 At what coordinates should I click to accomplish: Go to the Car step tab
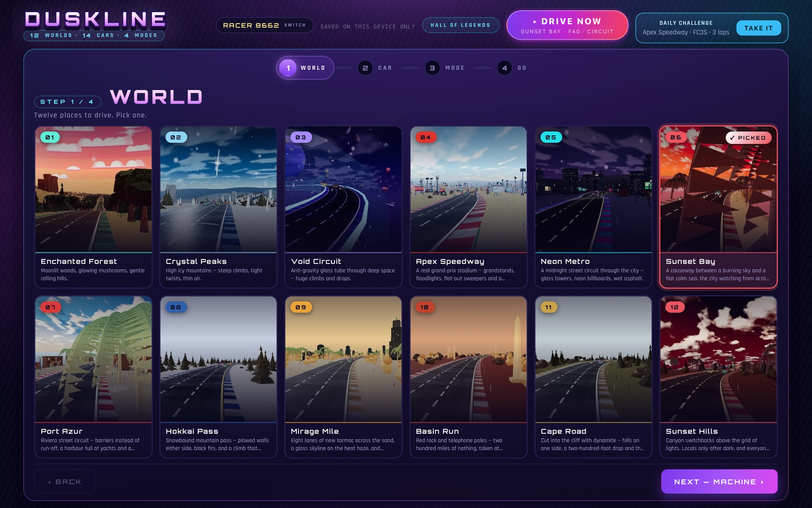point(375,68)
